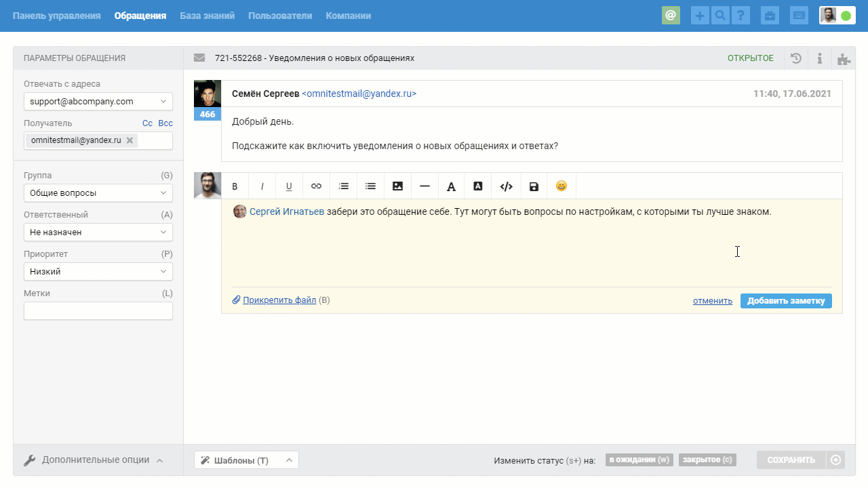Click the 'Метки' input field

[98, 311]
